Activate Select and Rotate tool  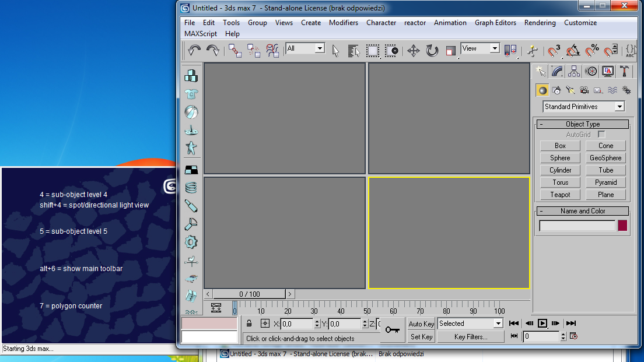(x=432, y=51)
